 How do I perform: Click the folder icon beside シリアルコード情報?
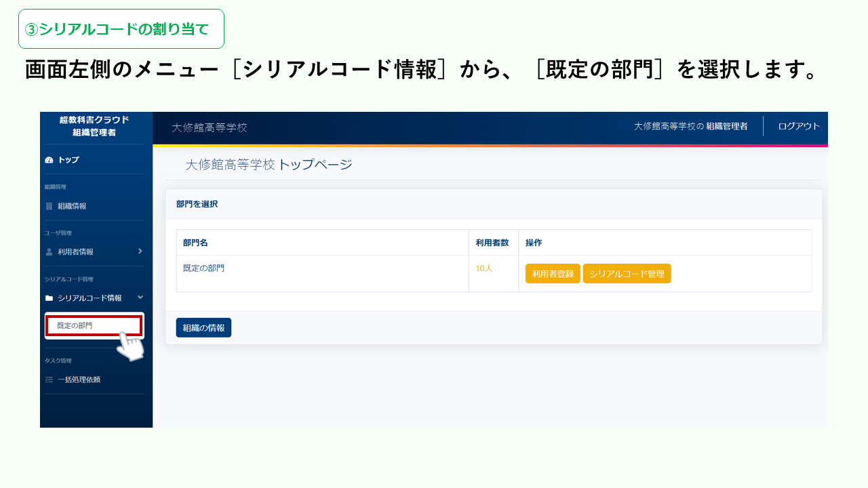pyautogui.click(x=49, y=298)
